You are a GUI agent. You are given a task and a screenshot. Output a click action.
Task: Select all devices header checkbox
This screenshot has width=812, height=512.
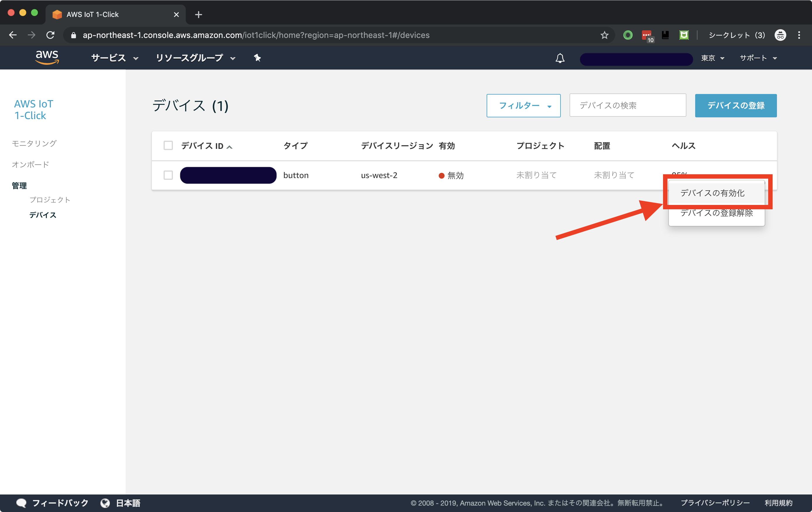(168, 145)
